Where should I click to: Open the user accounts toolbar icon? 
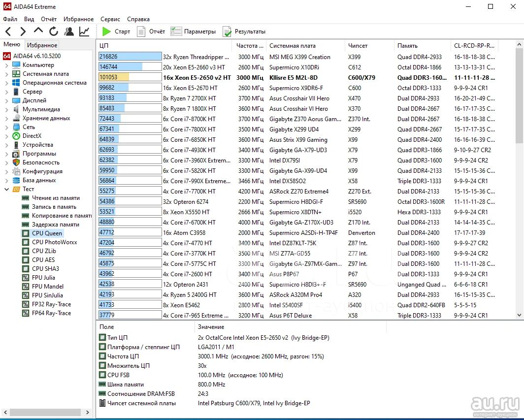(69, 32)
